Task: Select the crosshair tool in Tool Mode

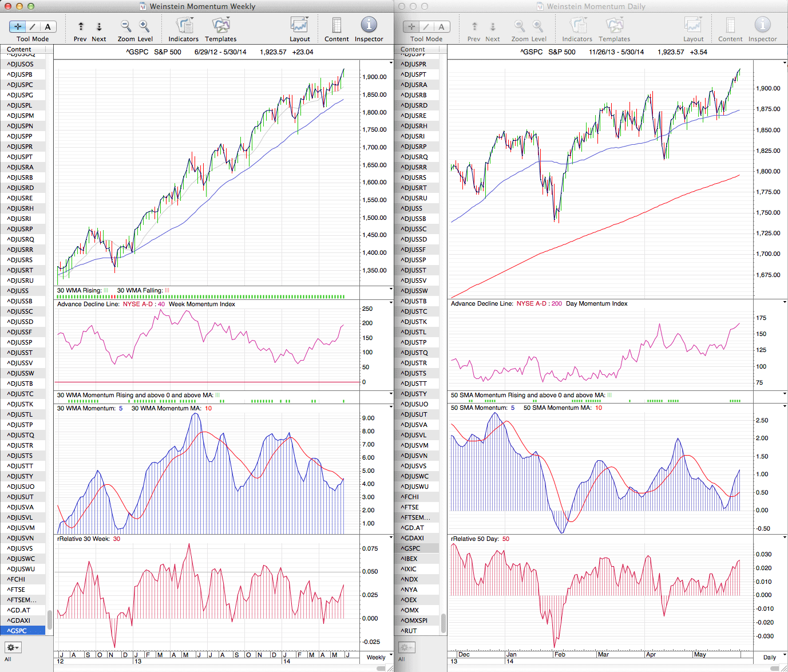Action: 18,27
